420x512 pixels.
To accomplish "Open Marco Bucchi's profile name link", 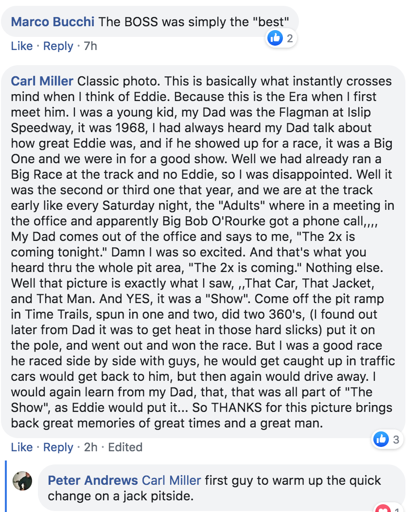I will [x=52, y=22].
